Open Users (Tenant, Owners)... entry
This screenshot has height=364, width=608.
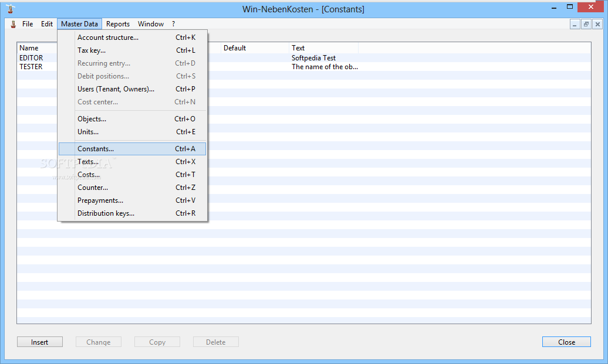pos(132,89)
